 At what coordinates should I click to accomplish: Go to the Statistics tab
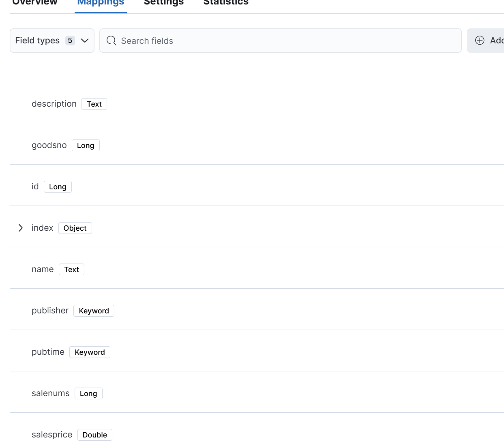pos(226,3)
